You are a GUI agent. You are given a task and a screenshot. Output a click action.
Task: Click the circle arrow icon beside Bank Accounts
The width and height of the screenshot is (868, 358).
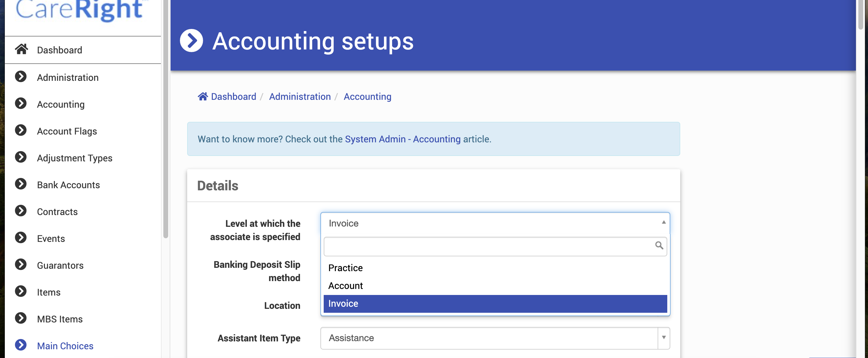tap(21, 184)
